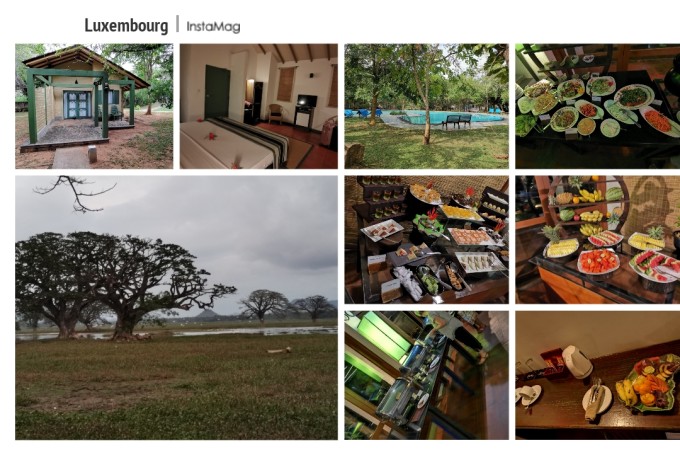Click the InstaMag label

click(213, 26)
